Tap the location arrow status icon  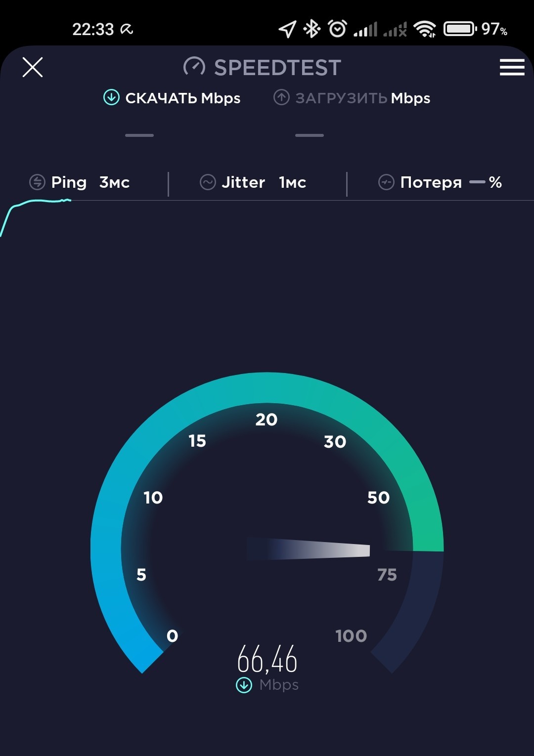[x=287, y=29]
